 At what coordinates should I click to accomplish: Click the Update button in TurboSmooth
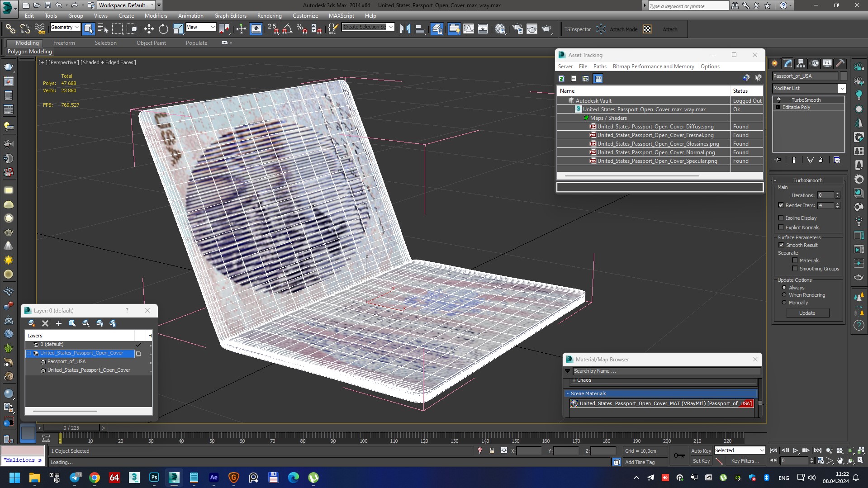pyautogui.click(x=807, y=313)
